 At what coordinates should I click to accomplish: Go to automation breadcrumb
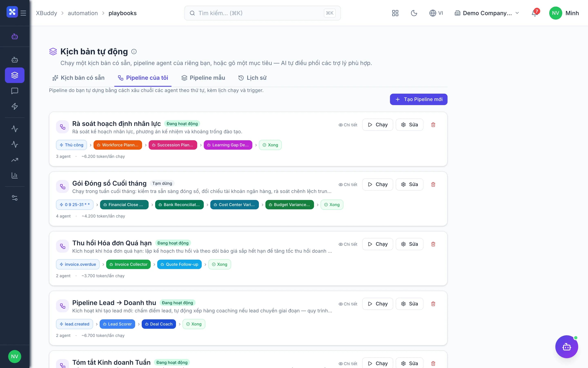83,13
